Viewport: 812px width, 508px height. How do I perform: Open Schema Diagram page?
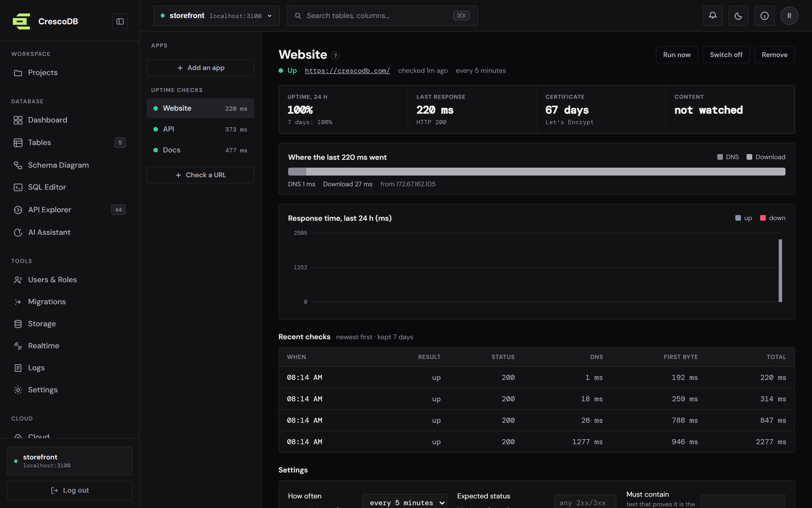point(69,165)
